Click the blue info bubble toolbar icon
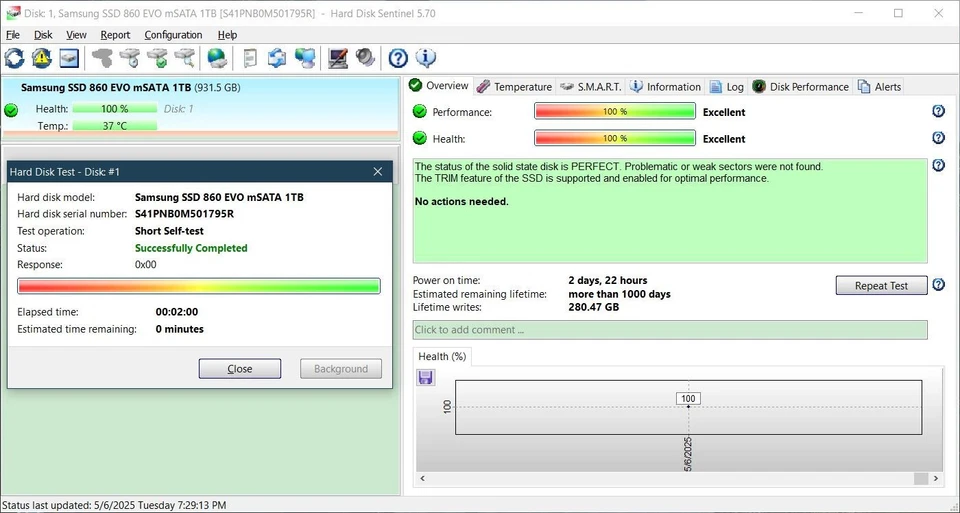This screenshot has width=960, height=513. coord(426,58)
